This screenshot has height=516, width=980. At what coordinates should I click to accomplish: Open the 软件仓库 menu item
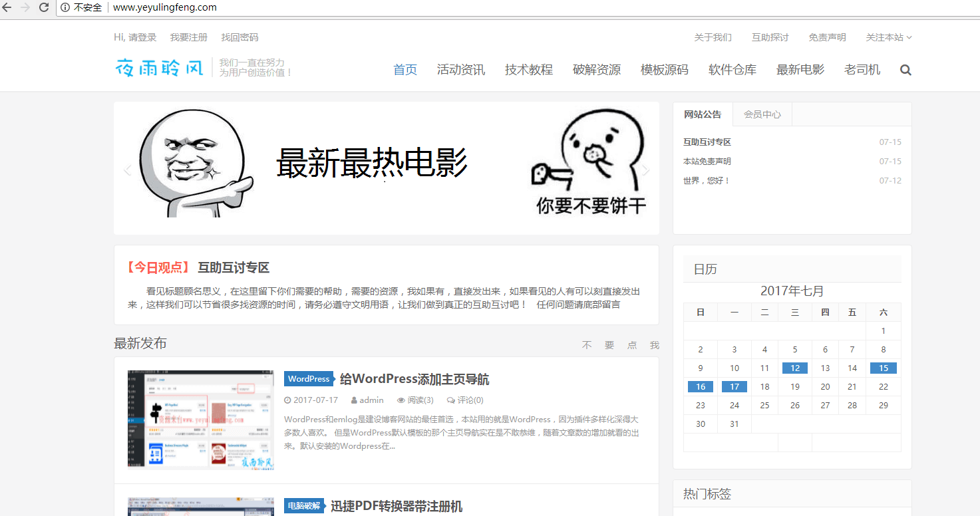tap(733, 70)
